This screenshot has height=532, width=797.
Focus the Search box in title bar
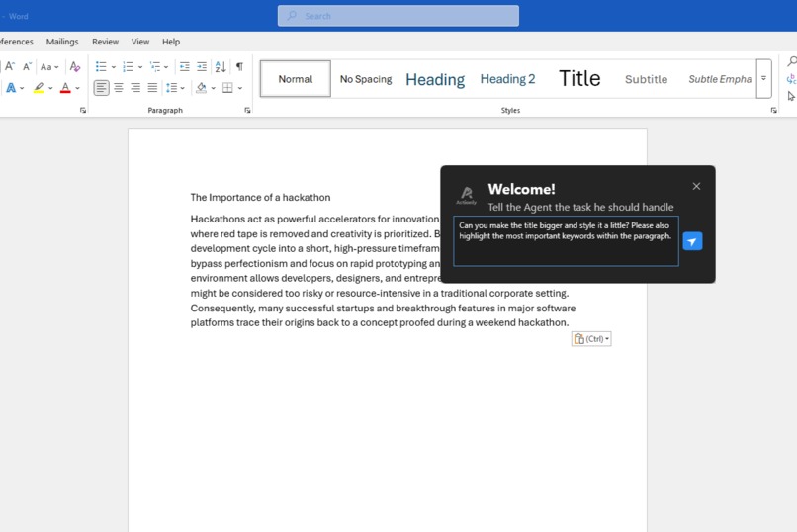pyautogui.click(x=398, y=16)
